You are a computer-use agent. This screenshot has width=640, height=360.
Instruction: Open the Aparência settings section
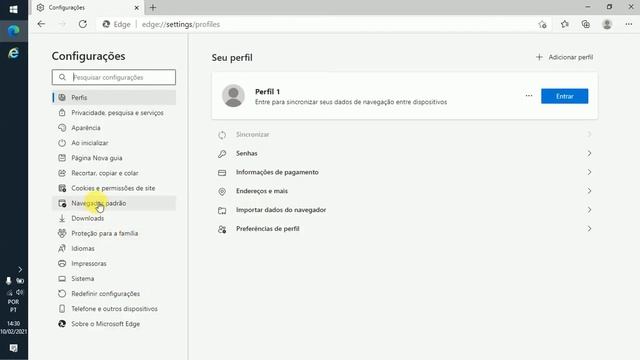[114, 128]
